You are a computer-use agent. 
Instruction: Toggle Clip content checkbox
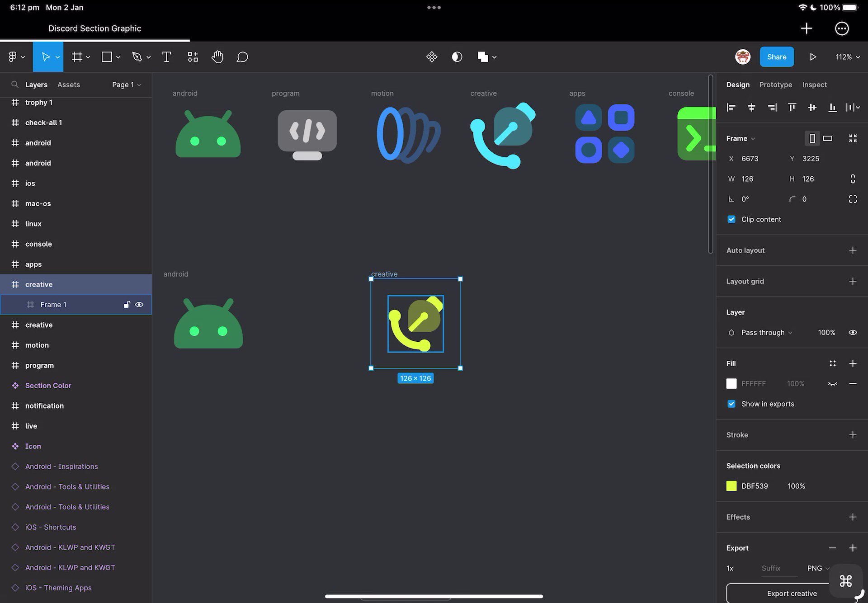731,219
